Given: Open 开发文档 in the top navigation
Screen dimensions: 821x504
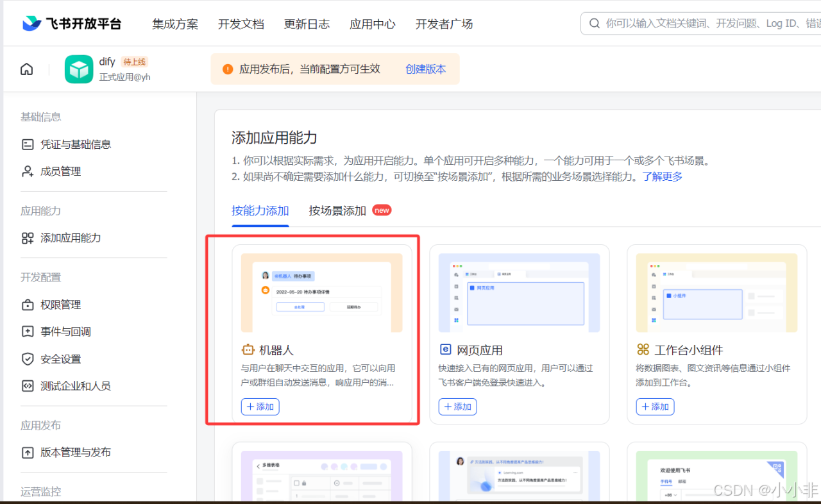Looking at the screenshot, I should click(x=241, y=24).
